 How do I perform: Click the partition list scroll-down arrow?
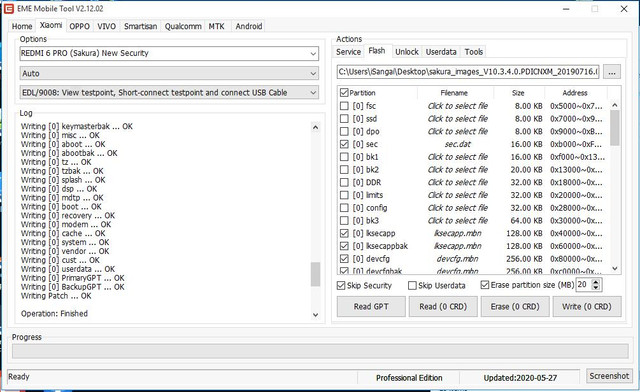pyautogui.click(x=615, y=269)
